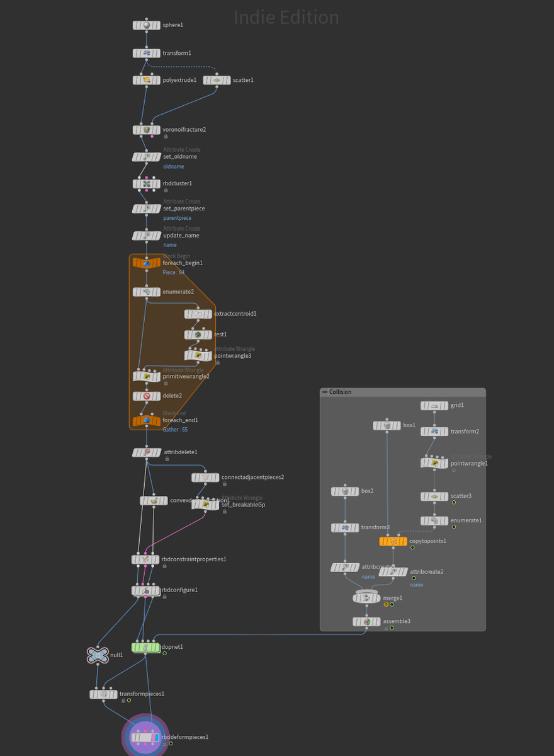Image resolution: width=554 pixels, height=756 pixels.
Task: Select the box1 node
Action: [x=387, y=426]
